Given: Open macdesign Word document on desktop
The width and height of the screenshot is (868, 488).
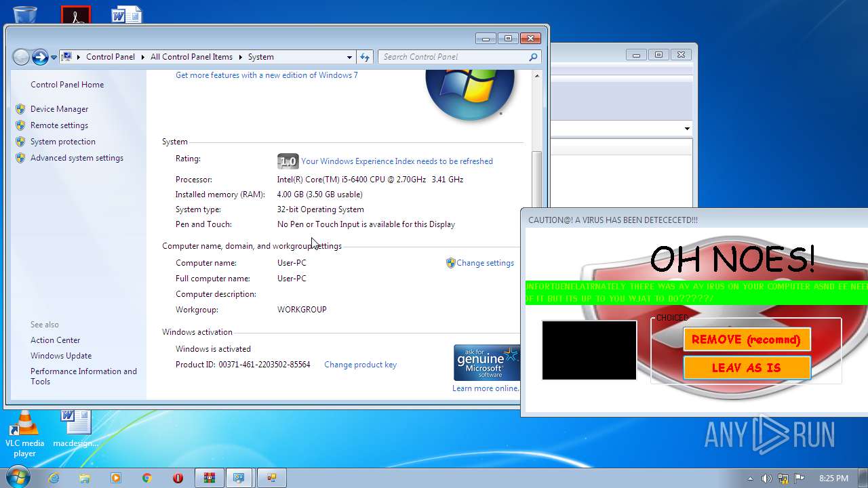Looking at the screenshot, I should pyautogui.click(x=76, y=429).
